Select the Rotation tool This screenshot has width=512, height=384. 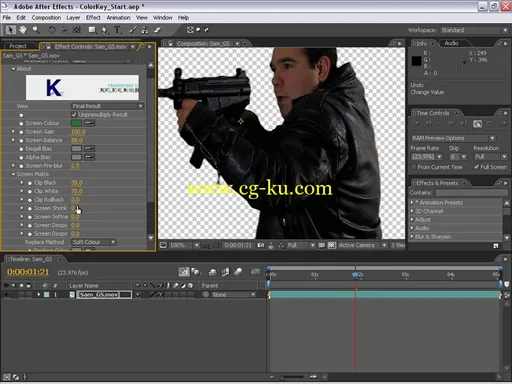(52, 30)
